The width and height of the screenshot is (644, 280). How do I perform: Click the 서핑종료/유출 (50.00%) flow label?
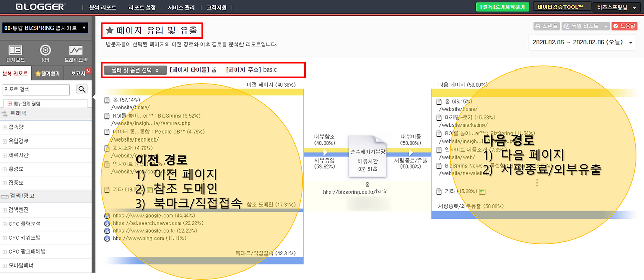pyautogui.click(x=411, y=163)
